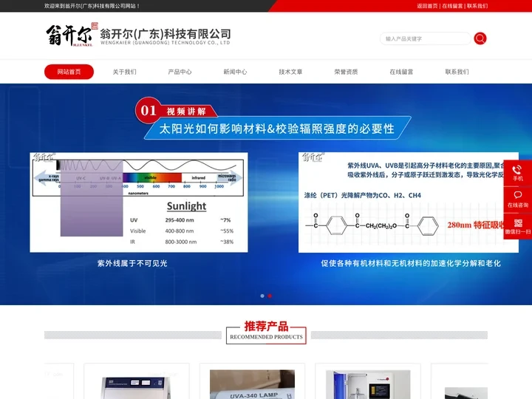Open 新闻中心 menu item
Image resolution: width=532 pixels, height=399 pixels.
[x=235, y=72]
